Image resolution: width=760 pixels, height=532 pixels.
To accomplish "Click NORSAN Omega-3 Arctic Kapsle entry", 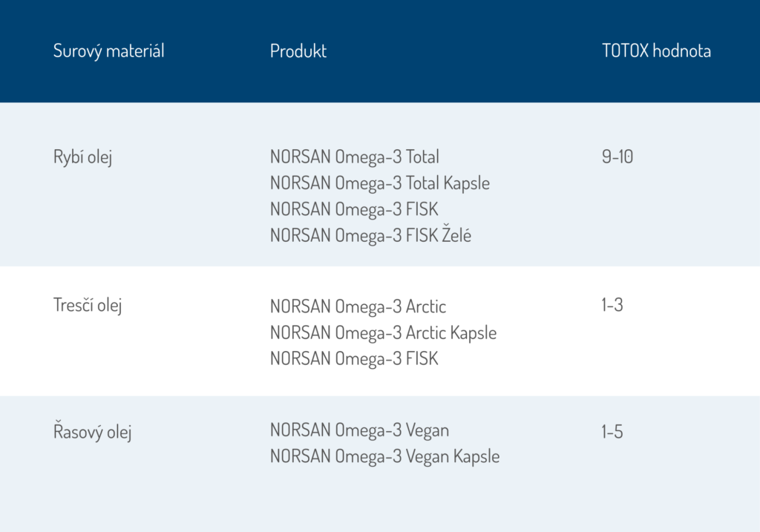I will [383, 332].
